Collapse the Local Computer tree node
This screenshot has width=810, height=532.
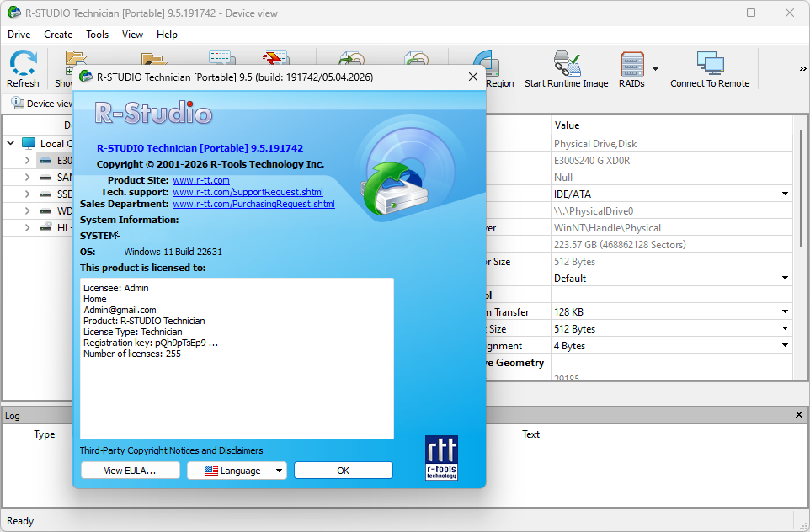(x=10, y=143)
